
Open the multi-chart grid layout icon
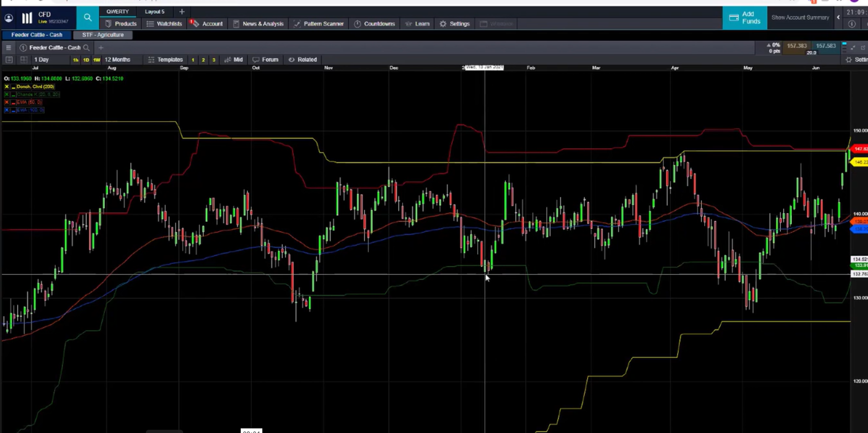click(23, 59)
